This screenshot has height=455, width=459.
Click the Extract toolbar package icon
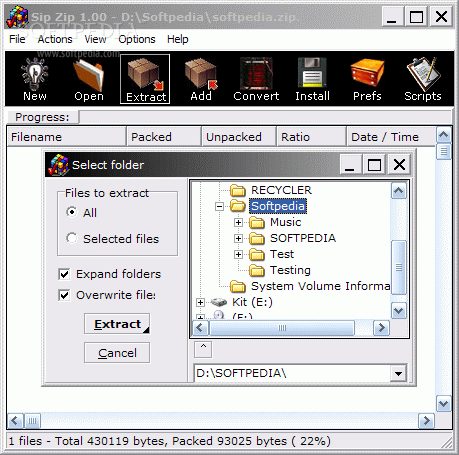coord(145,75)
